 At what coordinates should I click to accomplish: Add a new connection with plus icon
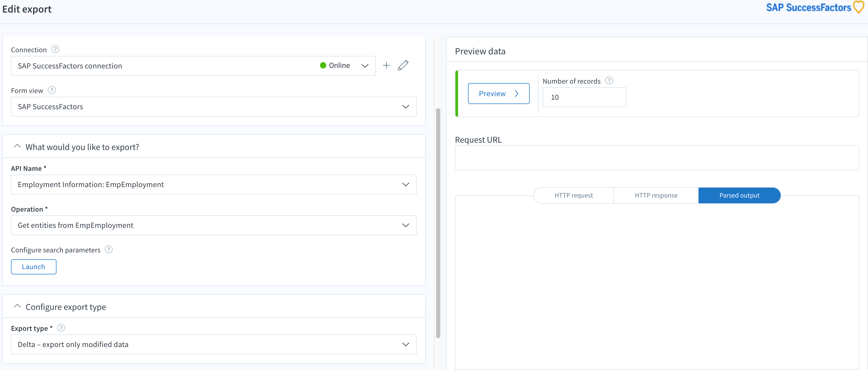coord(386,65)
